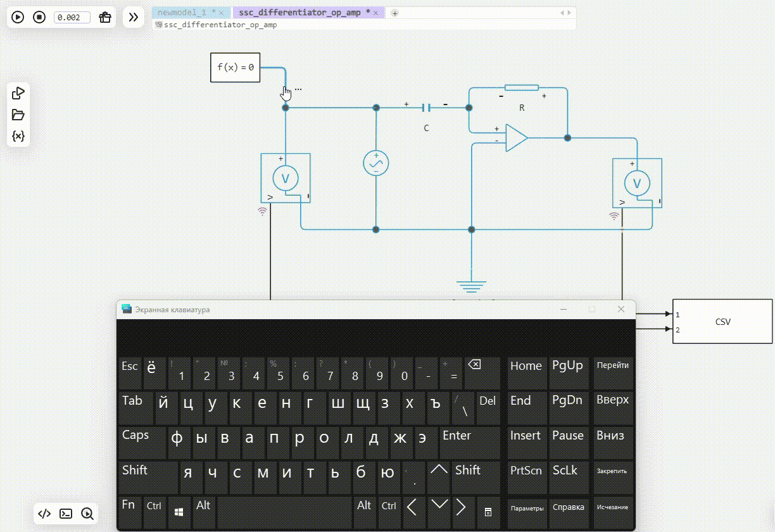Select the AC voltage source block
The image size is (775, 532).
coord(375,163)
